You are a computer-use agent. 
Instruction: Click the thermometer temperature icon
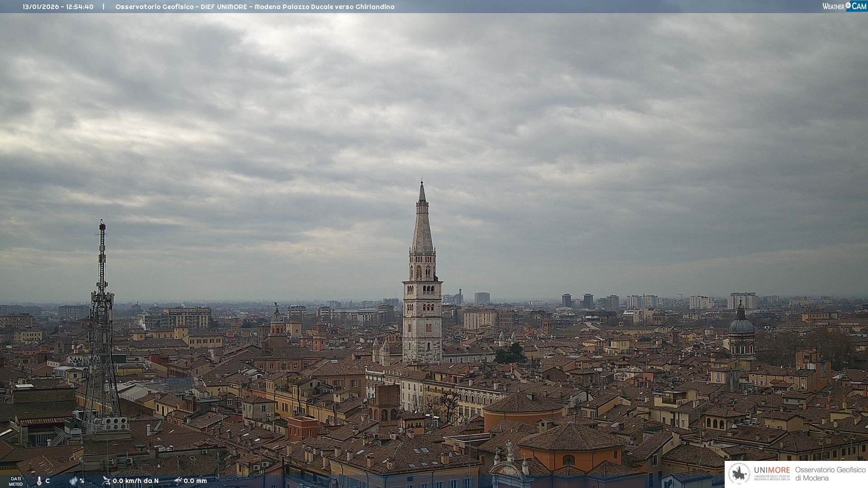[39, 481]
